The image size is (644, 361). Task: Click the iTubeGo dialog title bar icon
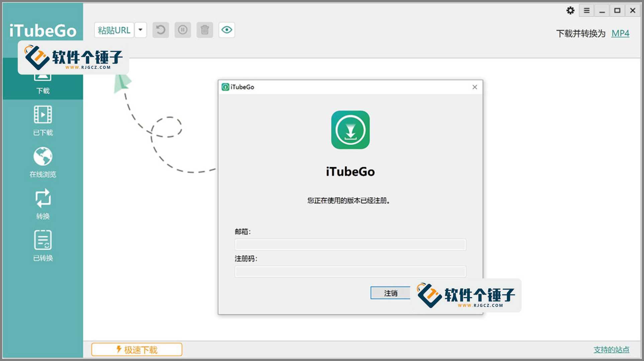click(225, 87)
